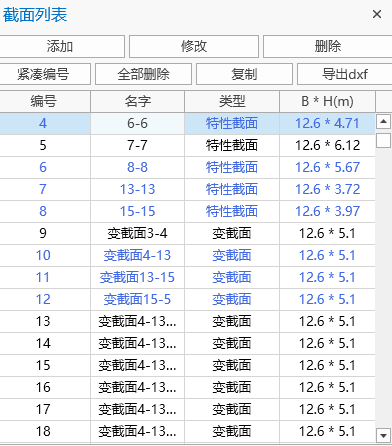Click the 12.6 * 3.97 size cell
Screen dimensions: 392x446
pos(327,211)
